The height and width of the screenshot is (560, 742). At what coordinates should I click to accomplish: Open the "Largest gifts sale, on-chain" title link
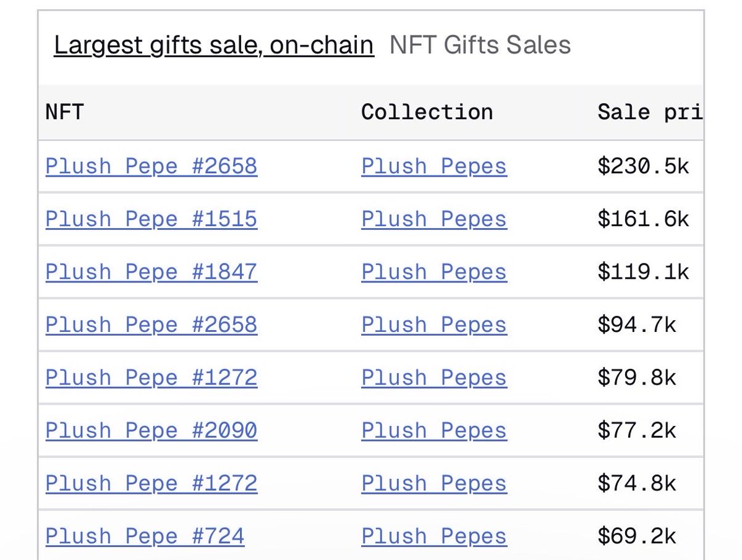pos(213,46)
